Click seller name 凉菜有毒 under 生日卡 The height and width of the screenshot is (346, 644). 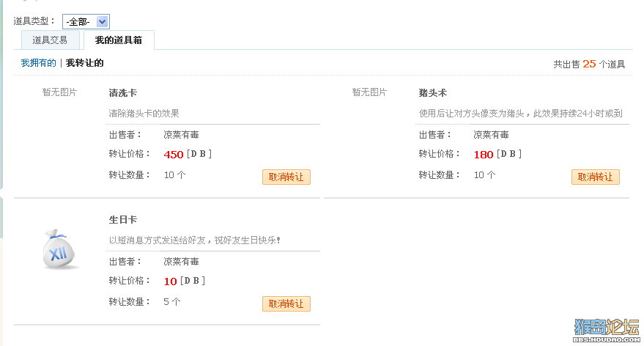pyautogui.click(x=181, y=262)
